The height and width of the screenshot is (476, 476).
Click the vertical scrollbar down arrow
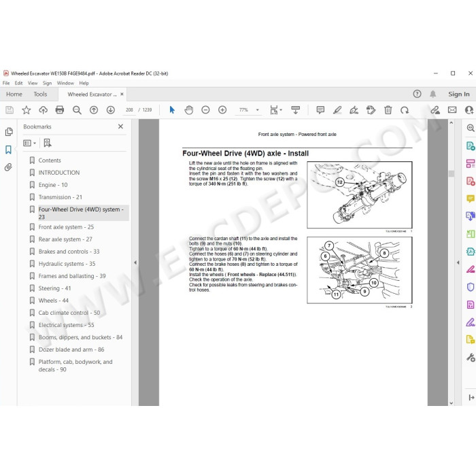(x=451, y=403)
